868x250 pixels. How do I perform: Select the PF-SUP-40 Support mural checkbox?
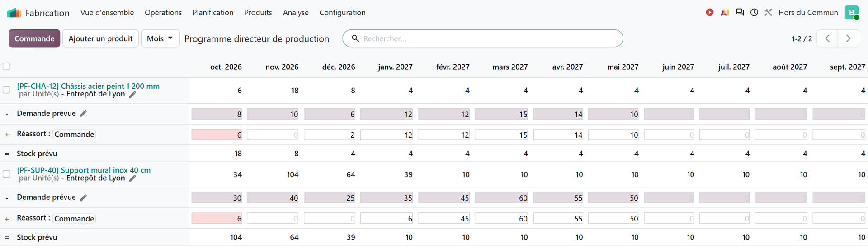pos(6,174)
